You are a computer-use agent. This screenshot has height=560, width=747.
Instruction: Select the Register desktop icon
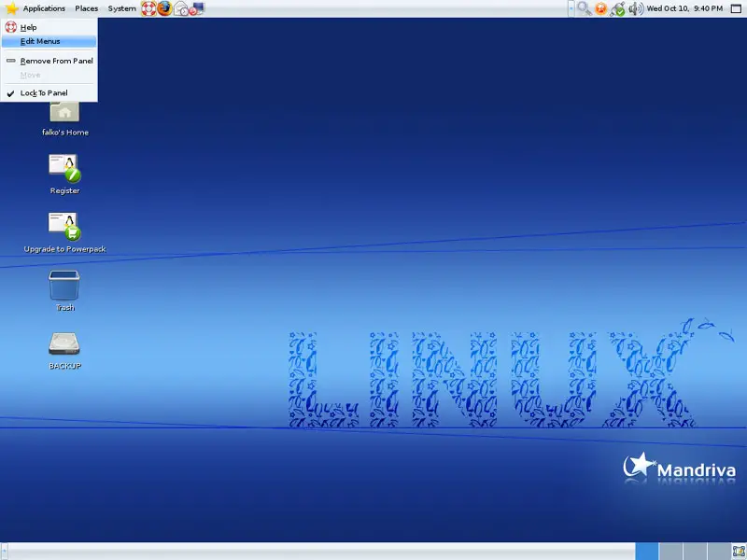[64, 168]
